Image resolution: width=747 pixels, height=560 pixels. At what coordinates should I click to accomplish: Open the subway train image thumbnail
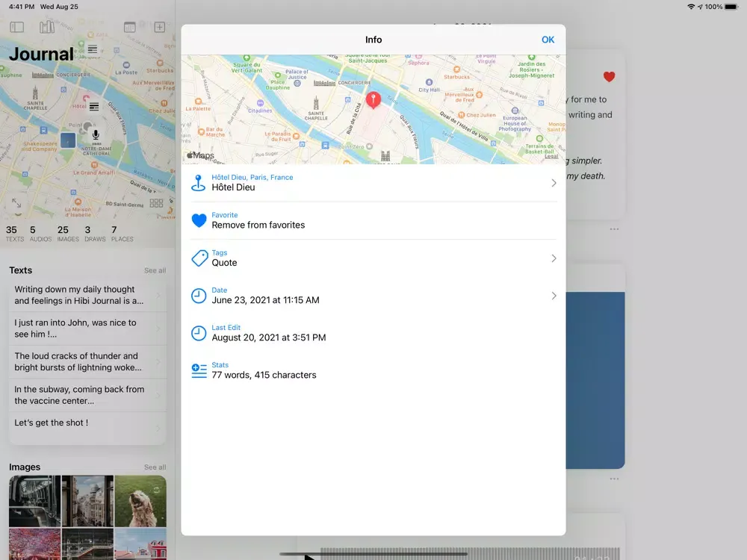pos(35,501)
